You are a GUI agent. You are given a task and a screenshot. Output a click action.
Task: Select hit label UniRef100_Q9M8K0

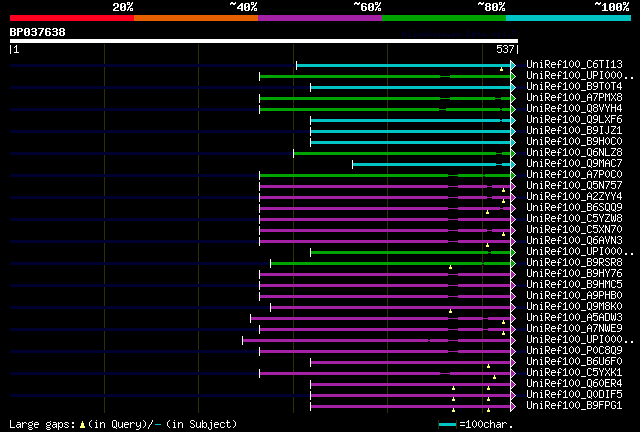coord(574,307)
